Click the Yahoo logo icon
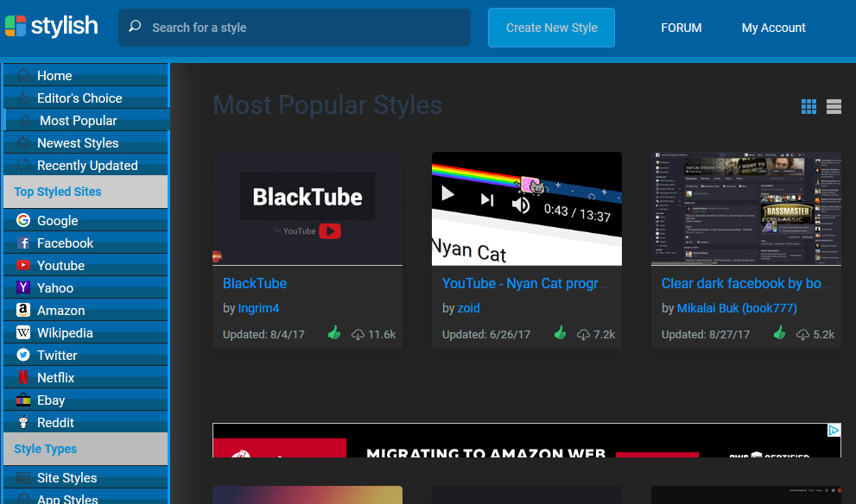The width and height of the screenshot is (856, 504). (23, 287)
